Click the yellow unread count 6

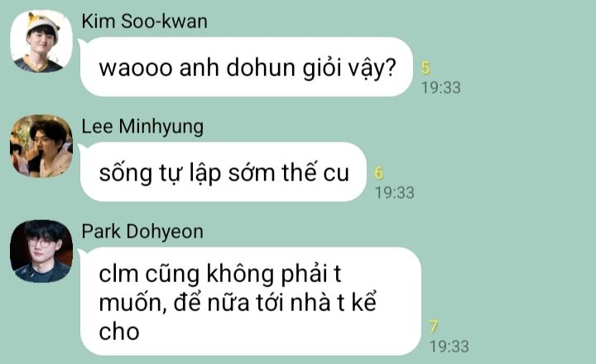pos(379,173)
